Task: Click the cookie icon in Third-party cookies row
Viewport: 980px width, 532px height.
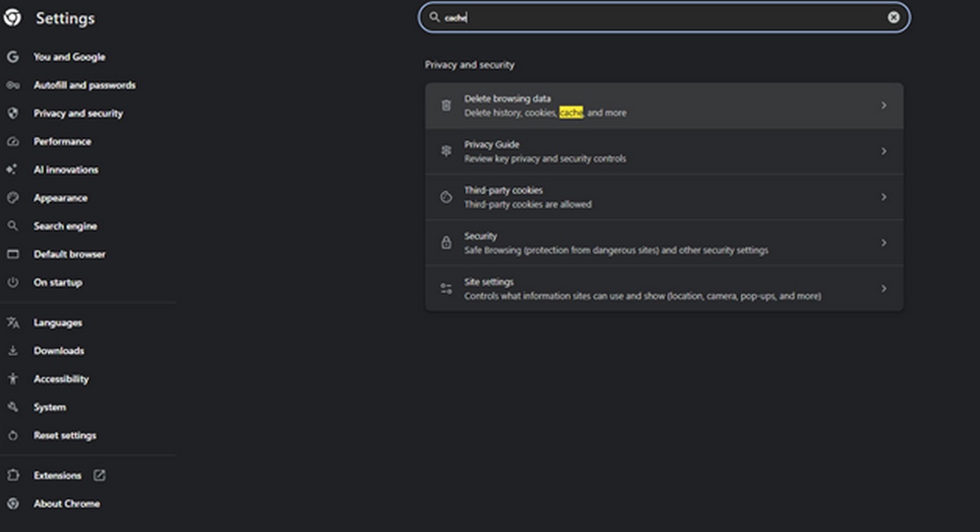Action: tap(446, 197)
